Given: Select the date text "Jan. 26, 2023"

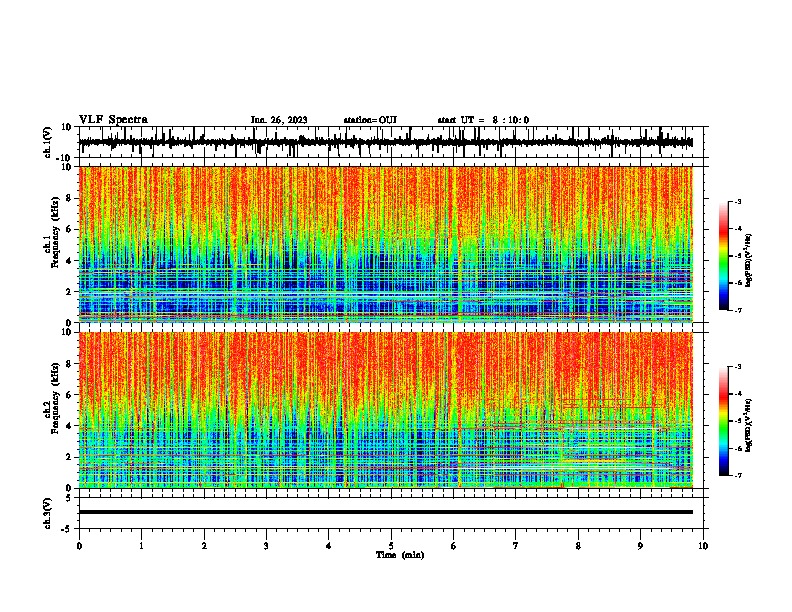Looking at the screenshot, I should pos(279,120).
